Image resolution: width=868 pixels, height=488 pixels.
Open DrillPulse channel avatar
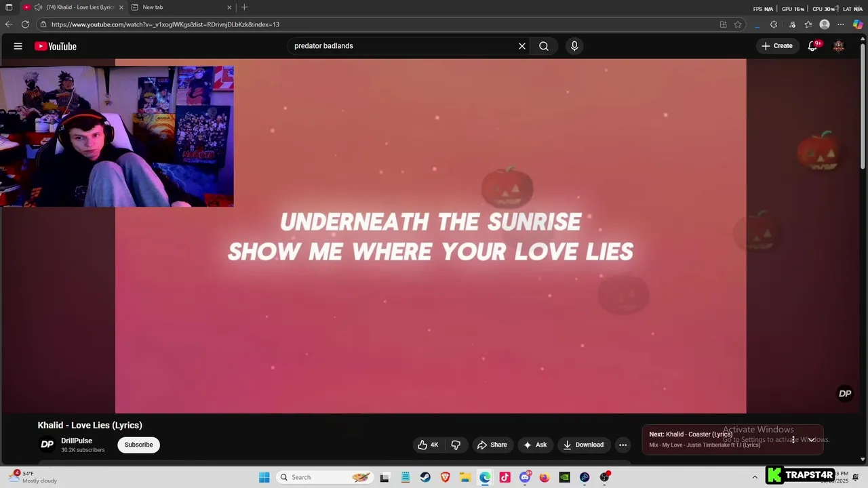point(47,445)
